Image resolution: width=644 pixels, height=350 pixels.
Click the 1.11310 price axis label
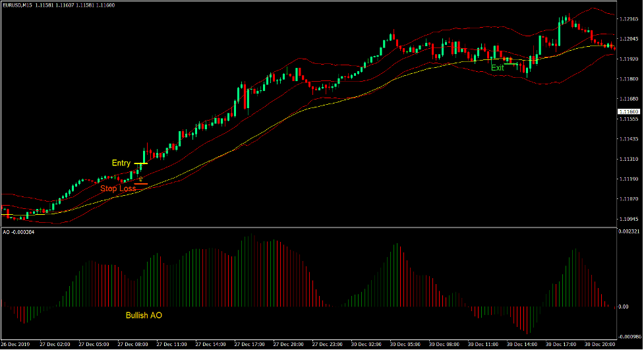click(x=629, y=160)
